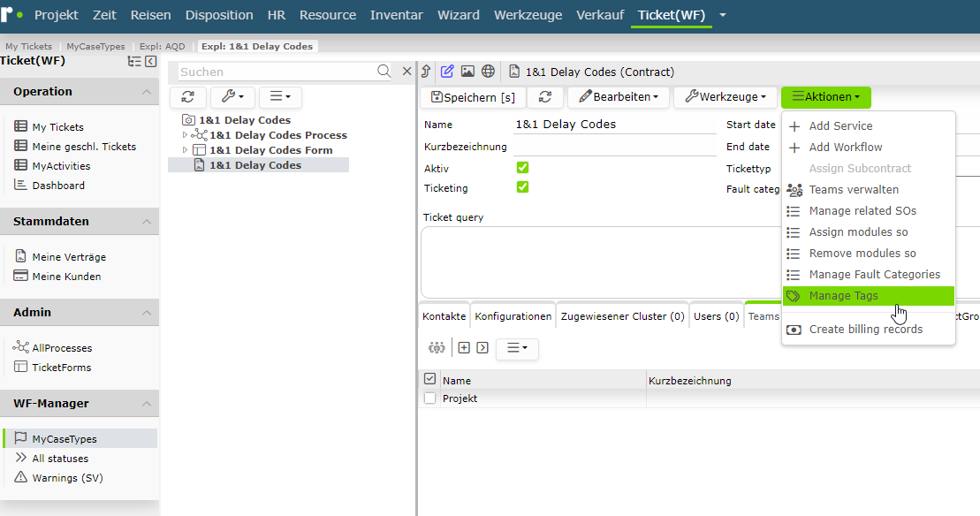980x516 pixels.
Task: Open the Bearbeiten dropdown
Action: (618, 97)
